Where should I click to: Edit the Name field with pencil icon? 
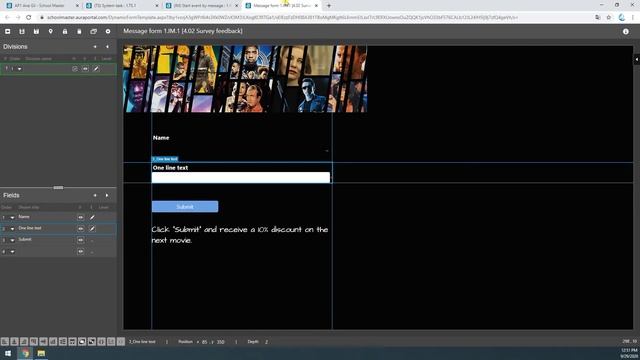click(92, 217)
